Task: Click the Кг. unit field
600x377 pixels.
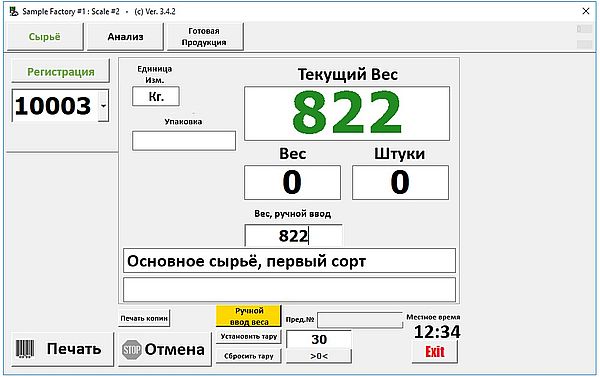Action: tap(156, 96)
